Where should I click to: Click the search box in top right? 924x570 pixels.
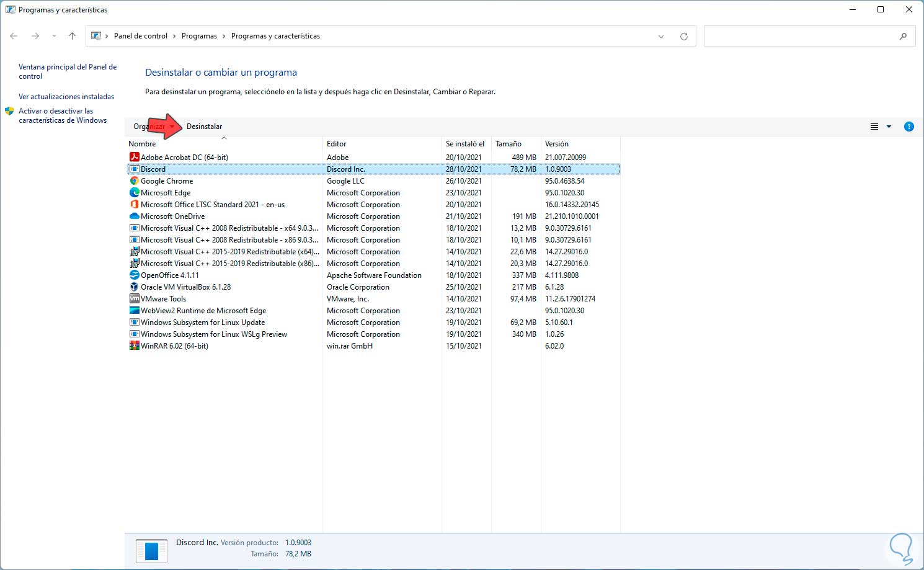(800, 36)
